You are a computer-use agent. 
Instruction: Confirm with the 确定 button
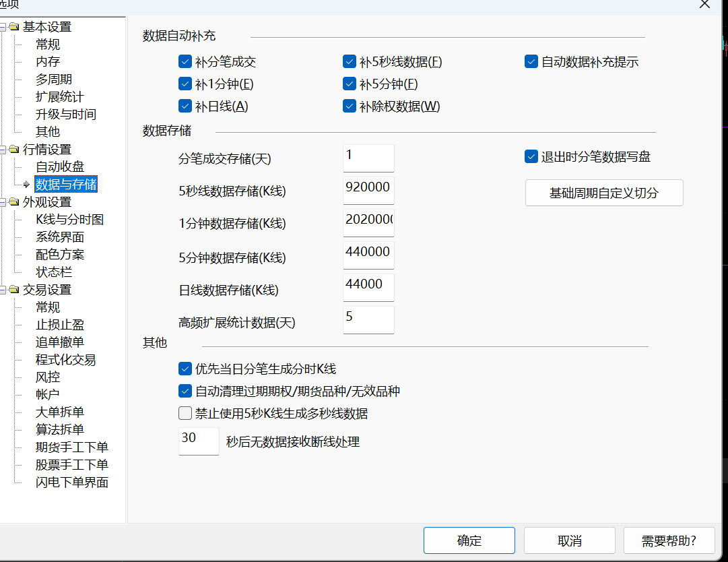(x=469, y=540)
